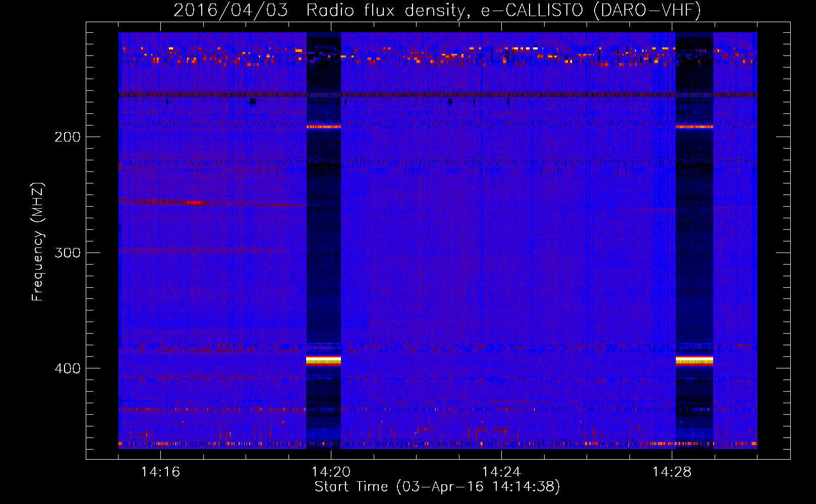Click the 14:24 time tick label

click(x=501, y=472)
